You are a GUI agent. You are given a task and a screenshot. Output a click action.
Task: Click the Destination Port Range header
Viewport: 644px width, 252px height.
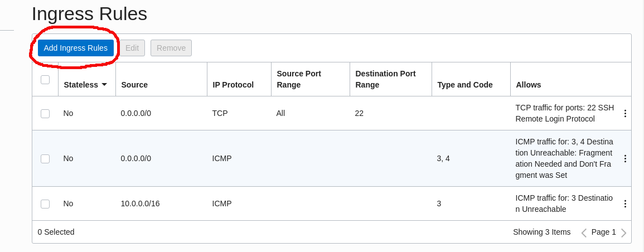point(385,79)
